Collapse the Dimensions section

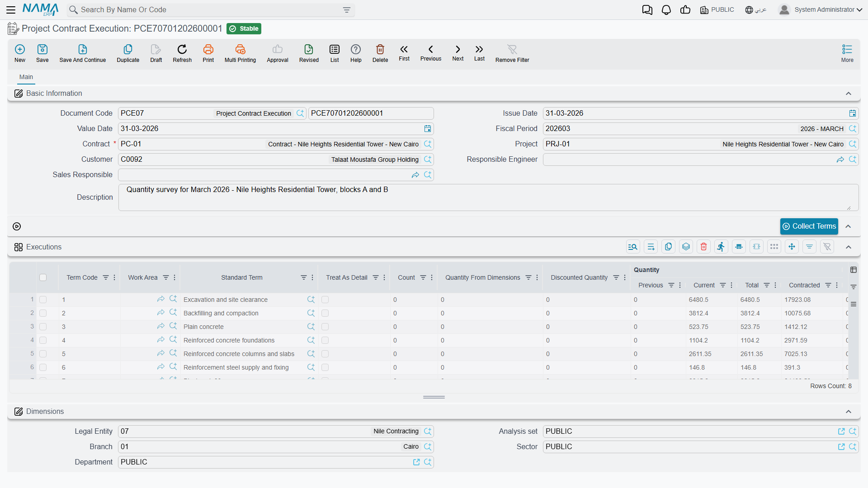[x=849, y=412]
